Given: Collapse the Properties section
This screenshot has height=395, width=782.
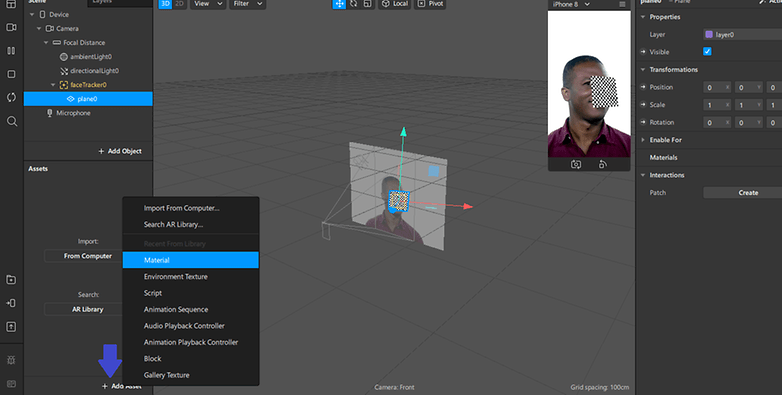Looking at the screenshot, I should (643, 17).
